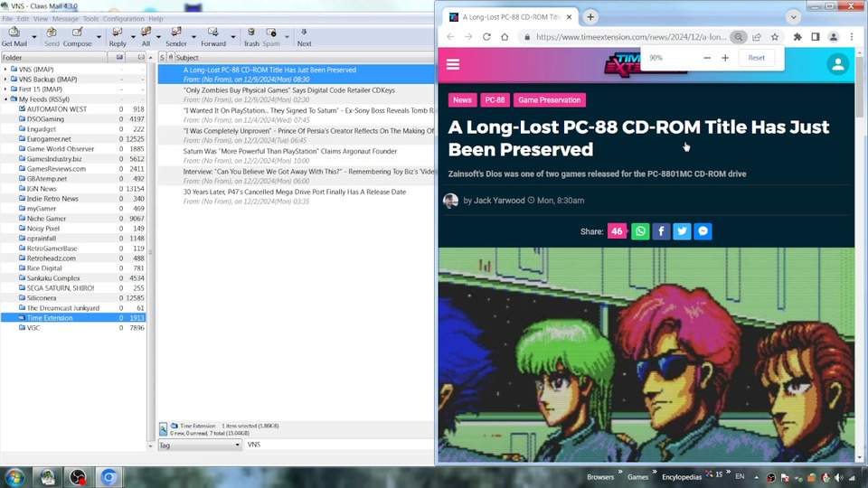Open Edit menu in Claws Mail
The image size is (868, 488).
23,19
